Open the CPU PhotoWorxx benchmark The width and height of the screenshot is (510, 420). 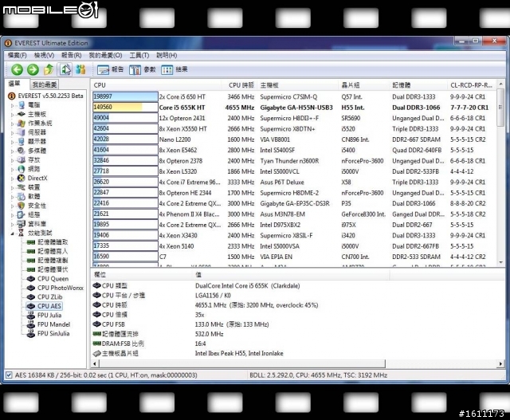[x=55, y=288]
